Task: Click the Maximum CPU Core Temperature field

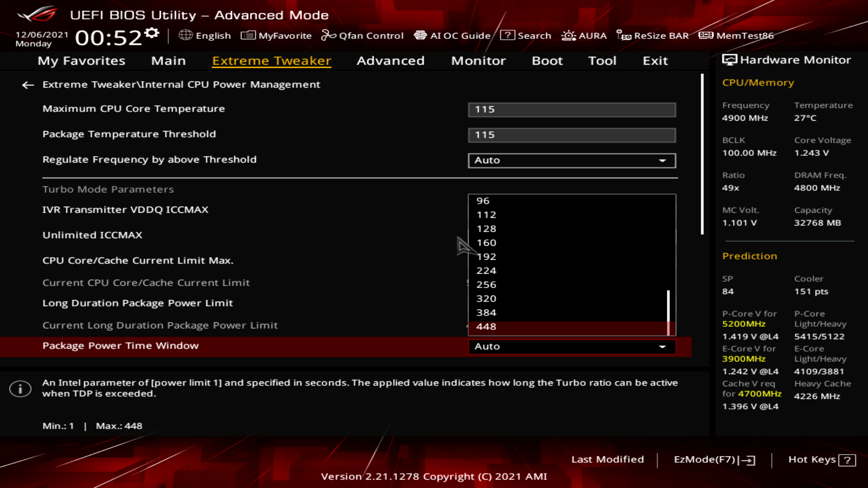Action: [x=571, y=109]
